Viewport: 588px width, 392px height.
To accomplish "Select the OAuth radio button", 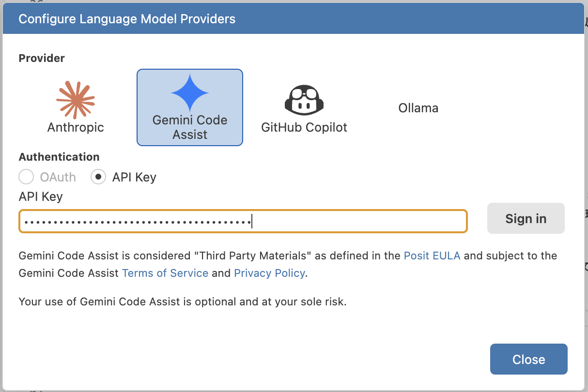I will [x=26, y=177].
